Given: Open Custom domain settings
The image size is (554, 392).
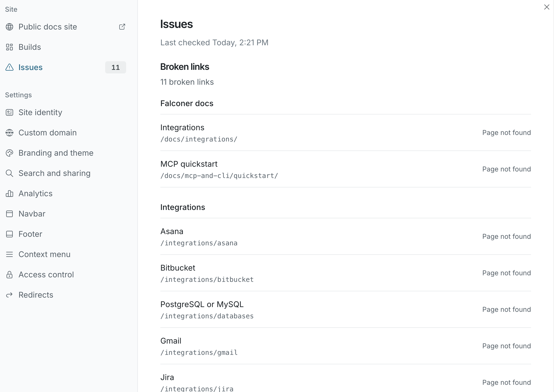Looking at the screenshot, I should 65,133.
